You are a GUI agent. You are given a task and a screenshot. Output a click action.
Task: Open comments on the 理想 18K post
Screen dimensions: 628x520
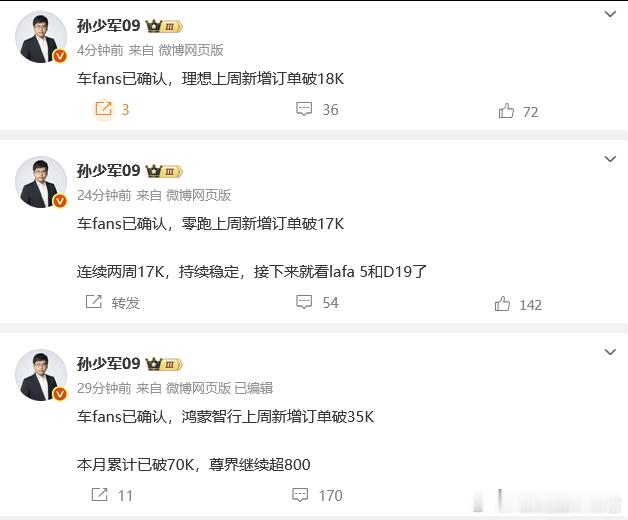pos(317,109)
